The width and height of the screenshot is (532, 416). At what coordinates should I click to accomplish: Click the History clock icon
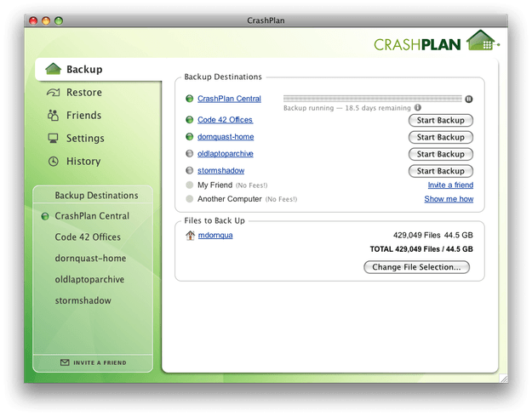pos(54,162)
